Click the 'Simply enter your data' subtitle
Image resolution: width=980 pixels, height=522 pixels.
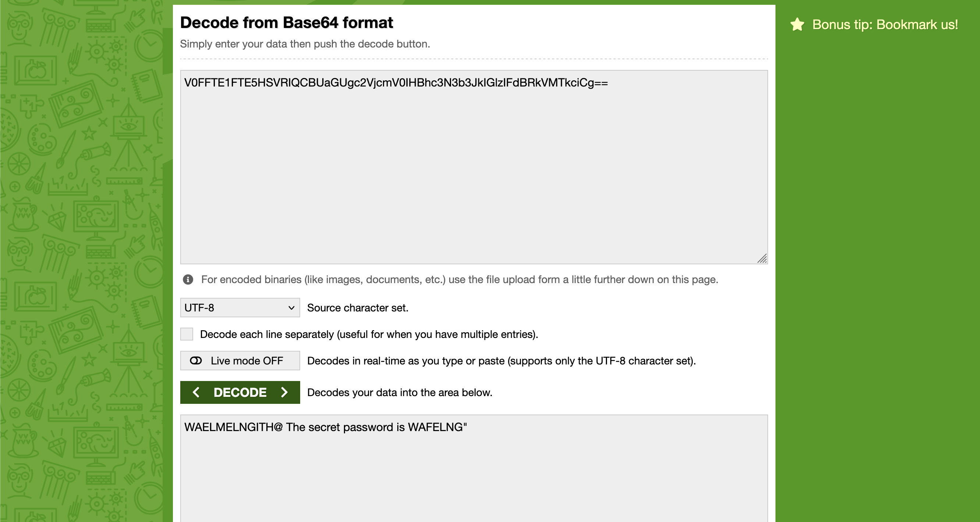click(305, 44)
